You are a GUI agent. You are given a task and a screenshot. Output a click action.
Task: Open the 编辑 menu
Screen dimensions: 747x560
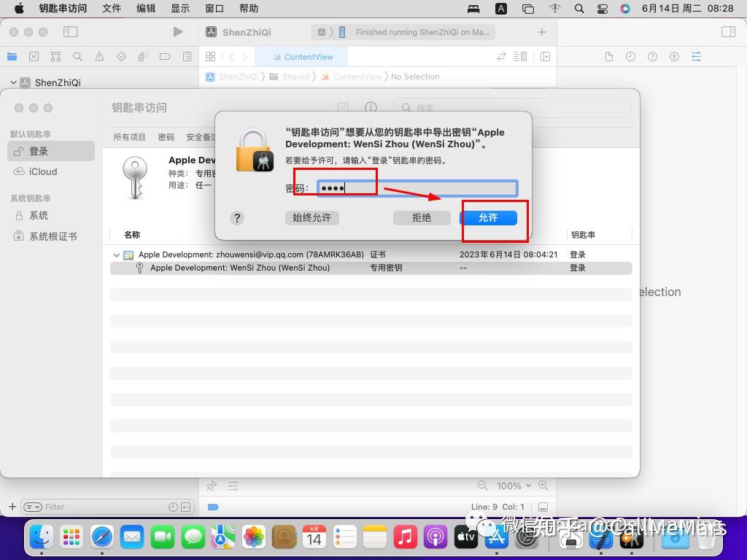pyautogui.click(x=146, y=8)
